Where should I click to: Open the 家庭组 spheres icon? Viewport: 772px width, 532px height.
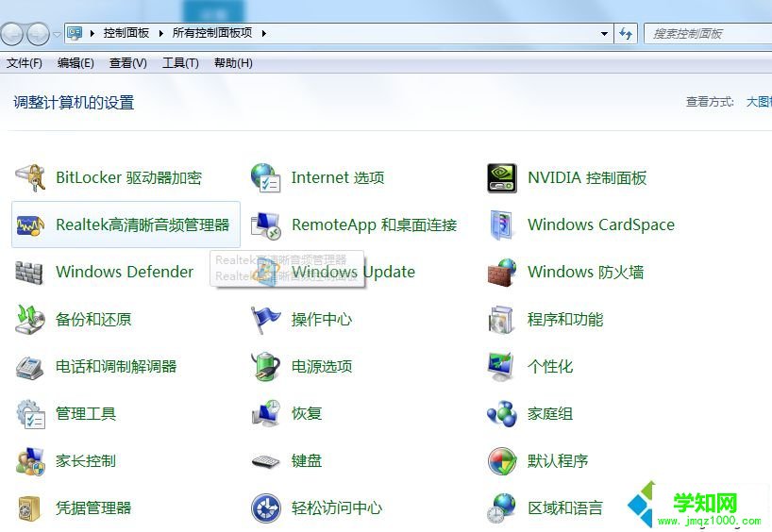click(x=502, y=414)
